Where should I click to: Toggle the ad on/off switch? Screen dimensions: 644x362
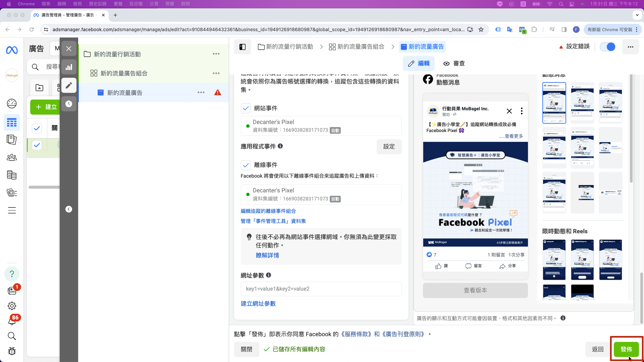tap(607, 47)
